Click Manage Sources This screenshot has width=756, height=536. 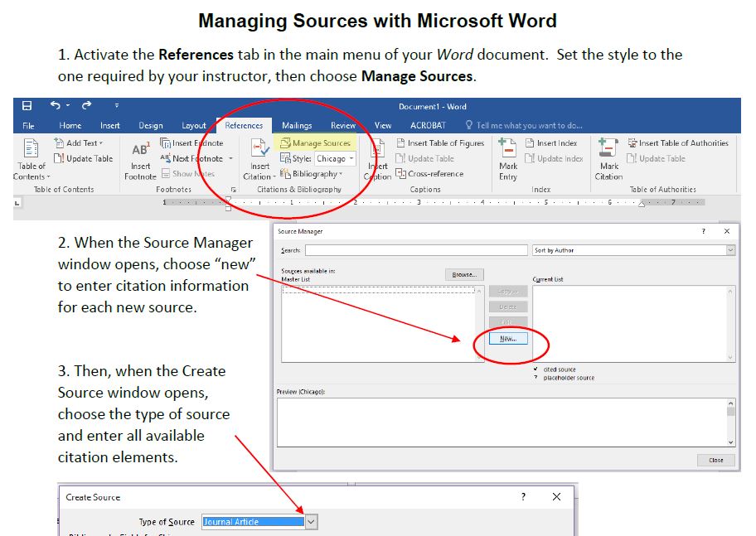click(x=315, y=142)
